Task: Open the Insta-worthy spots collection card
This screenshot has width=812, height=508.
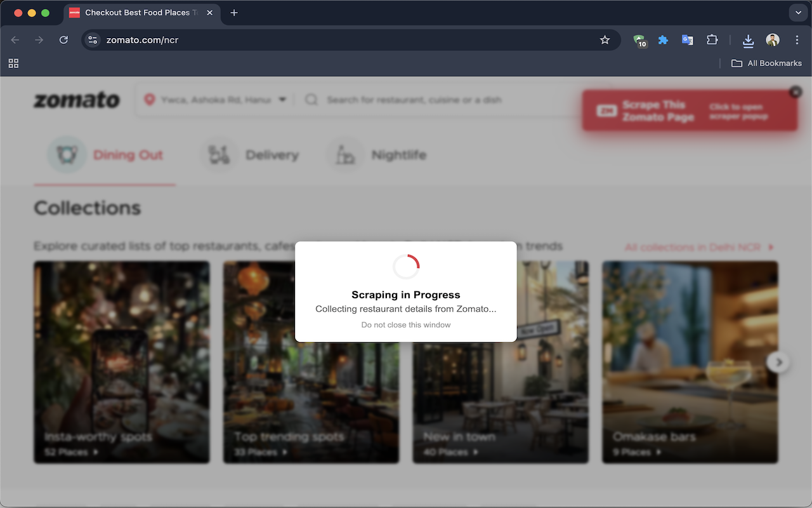Action: [x=122, y=362]
